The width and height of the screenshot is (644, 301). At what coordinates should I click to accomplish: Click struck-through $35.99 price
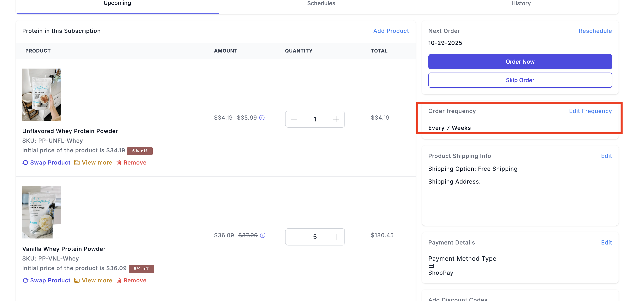tap(247, 118)
